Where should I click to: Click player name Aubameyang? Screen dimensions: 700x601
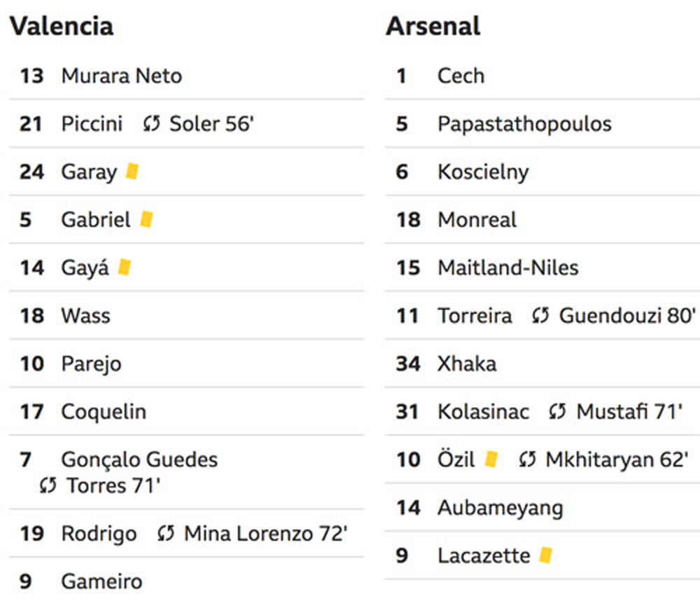(500, 508)
